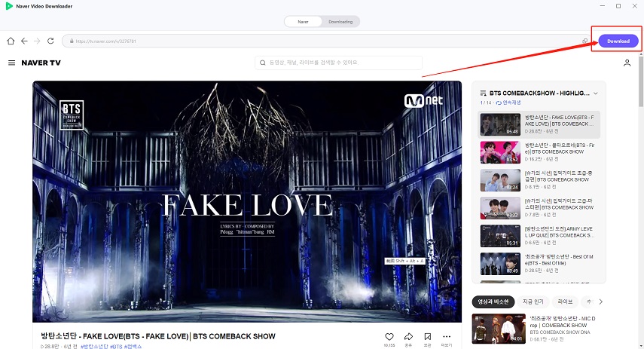The width and height of the screenshot is (644, 349).
Task: Click the main FAKE LOVE video title text
Action: [x=158, y=336]
